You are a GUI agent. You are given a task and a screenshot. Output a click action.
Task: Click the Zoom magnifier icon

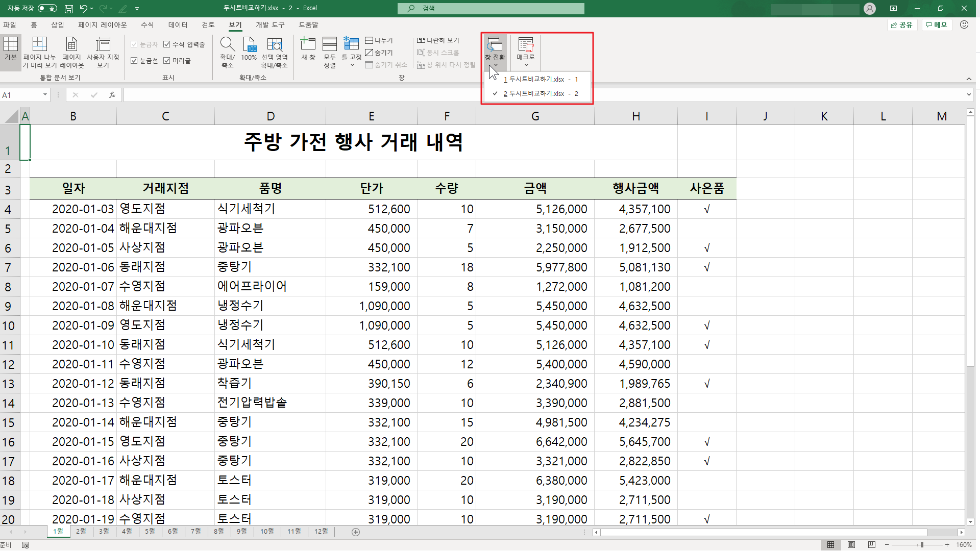(227, 44)
